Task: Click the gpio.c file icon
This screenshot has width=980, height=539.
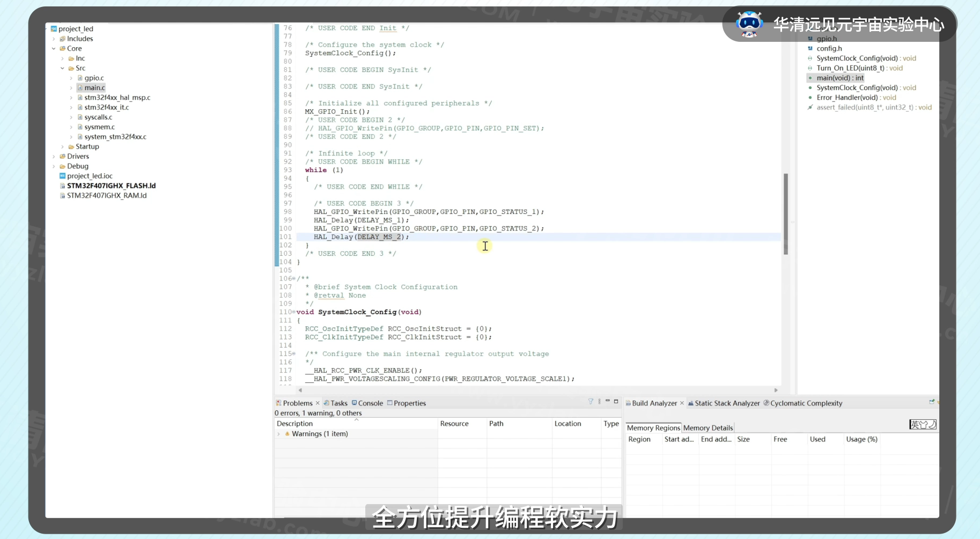Action: click(80, 78)
